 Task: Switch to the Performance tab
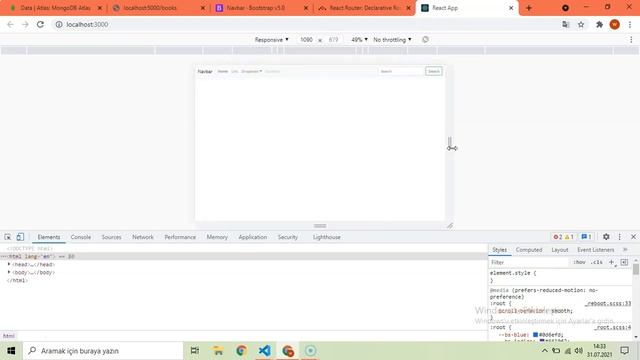click(180, 237)
